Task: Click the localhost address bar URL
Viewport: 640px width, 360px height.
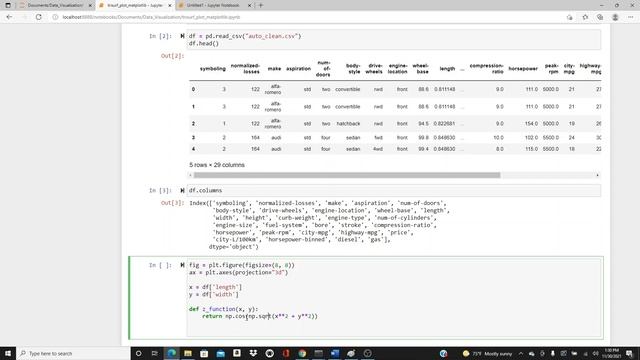Action: pyautogui.click(x=151, y=17)
